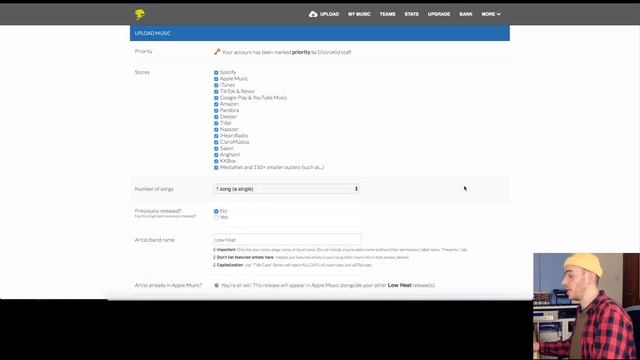Click the cloud upload icon
Image resolution: width=640 pixels, height=360 pixels.
[x=313, y=14]
